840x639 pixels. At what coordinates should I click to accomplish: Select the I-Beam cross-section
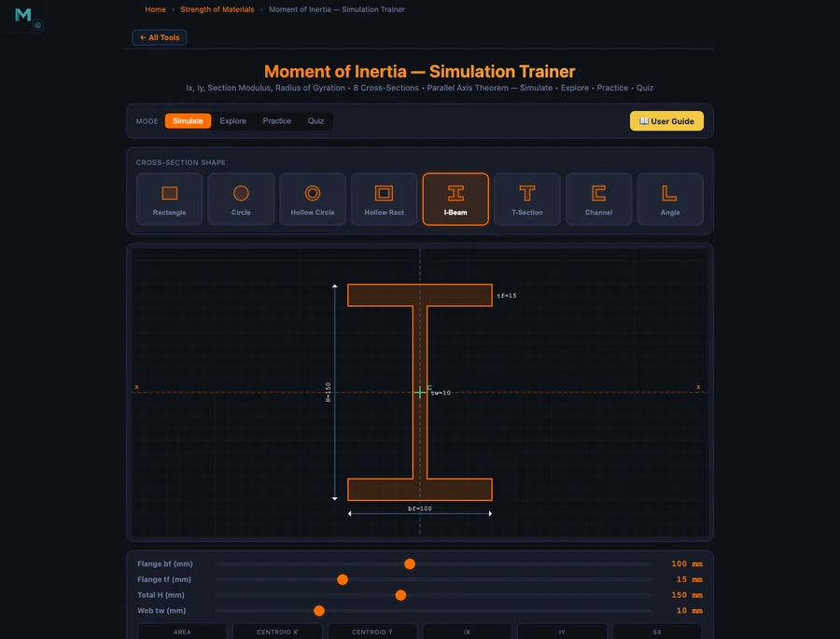tap(455, 200)
